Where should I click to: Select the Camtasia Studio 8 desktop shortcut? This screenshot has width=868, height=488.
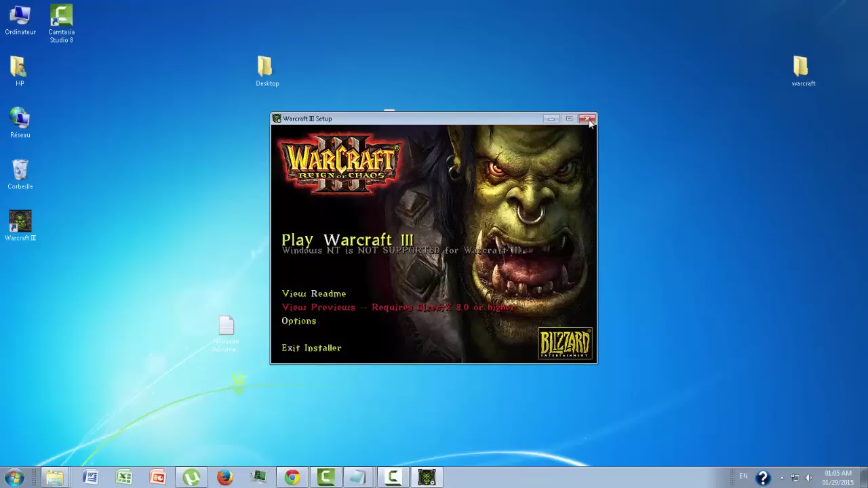(x=61, y=24)
